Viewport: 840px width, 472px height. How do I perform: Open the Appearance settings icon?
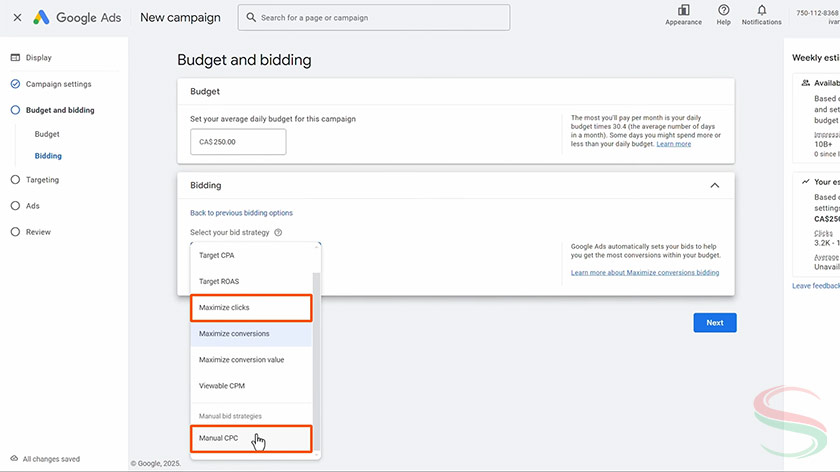pos(683,11)
